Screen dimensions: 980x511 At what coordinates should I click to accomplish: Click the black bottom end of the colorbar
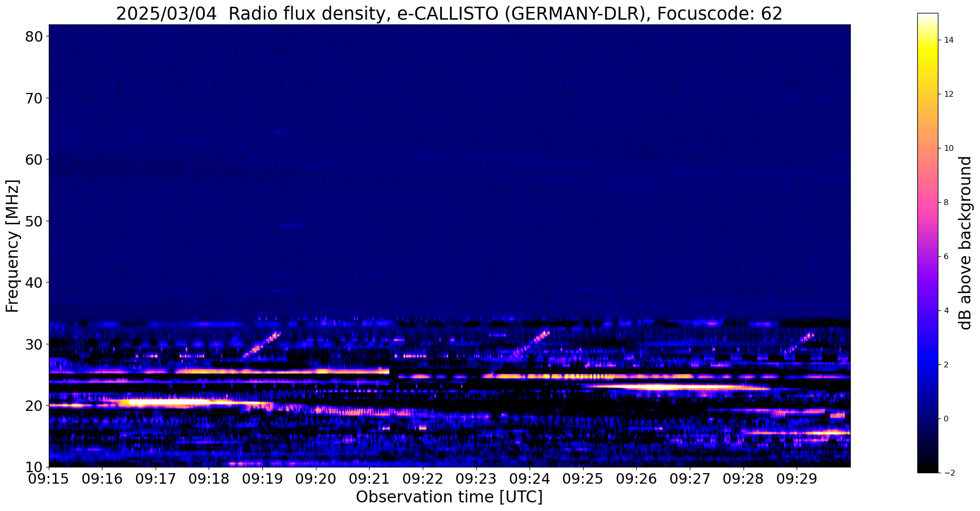(927, 469)
